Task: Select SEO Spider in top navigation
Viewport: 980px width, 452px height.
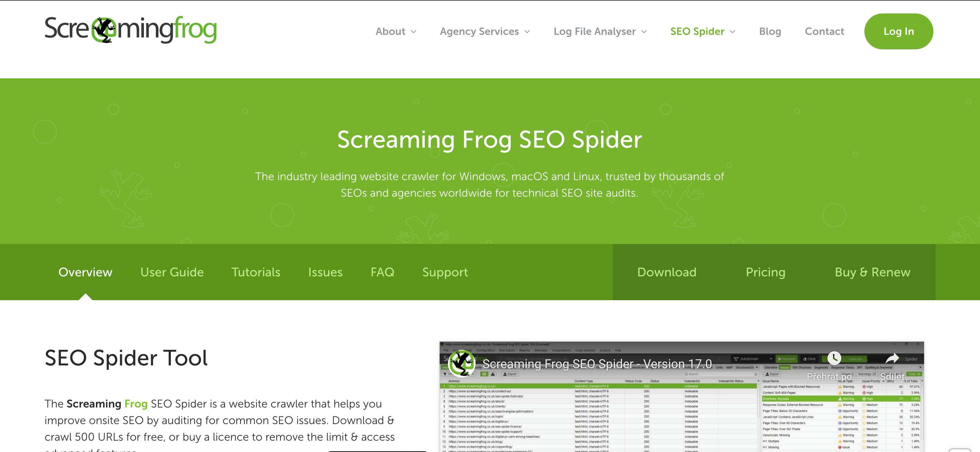Action: (697, 31)
